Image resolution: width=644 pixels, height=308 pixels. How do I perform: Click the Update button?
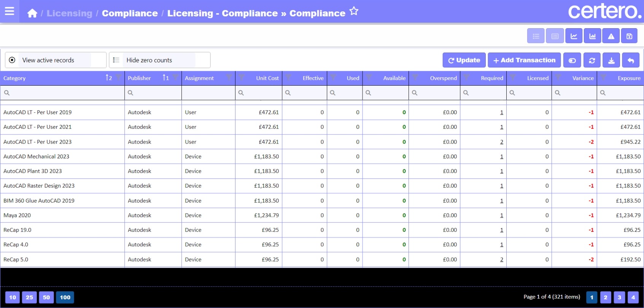point(464,60)
